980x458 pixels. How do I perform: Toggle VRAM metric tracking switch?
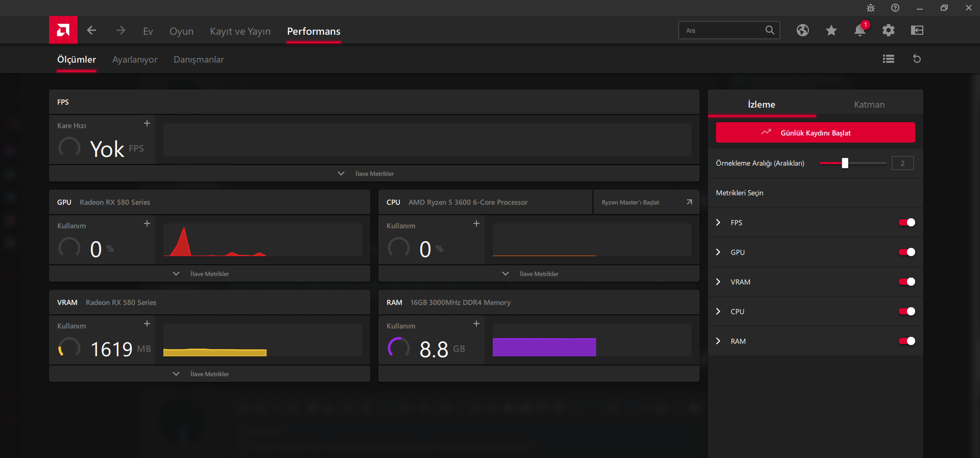[907, 282]
